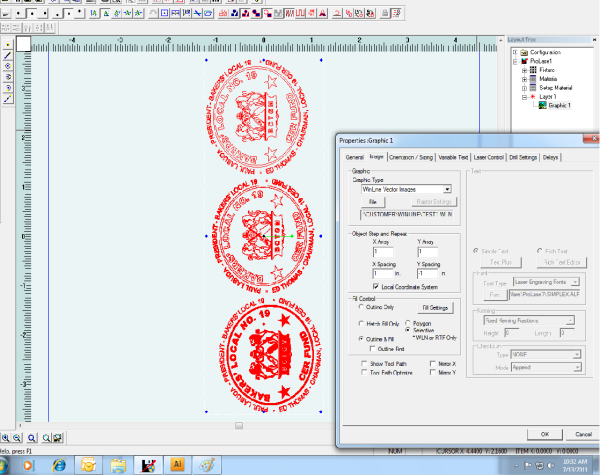The width and height of the screenshot is (600, 476).
Task: Collapse the Layer 1 tree node
Action: pos(525,97)
